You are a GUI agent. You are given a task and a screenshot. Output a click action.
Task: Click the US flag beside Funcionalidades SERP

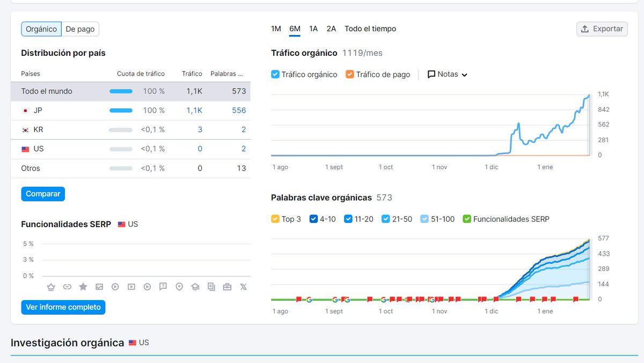coord(122,224)
